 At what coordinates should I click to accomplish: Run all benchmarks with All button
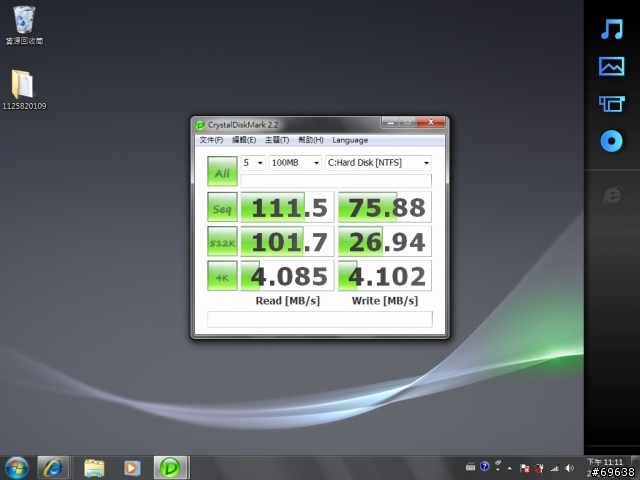(222, 171)
